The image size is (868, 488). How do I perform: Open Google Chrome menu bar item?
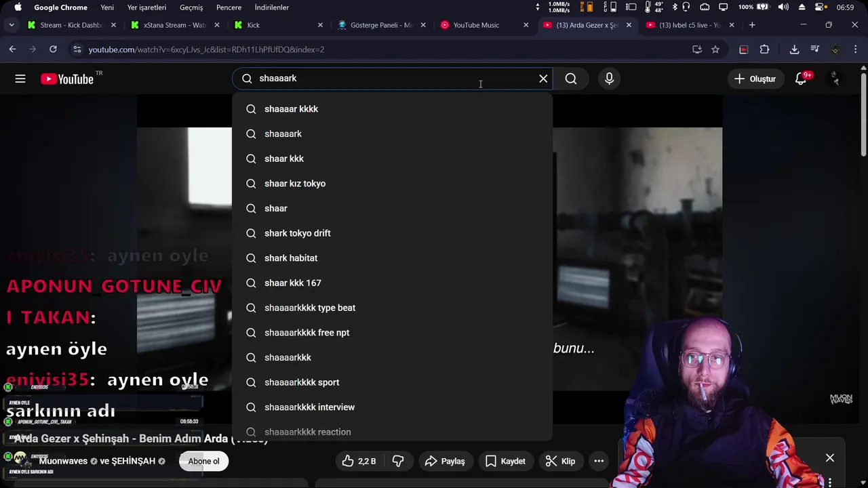tap(61, 7)
